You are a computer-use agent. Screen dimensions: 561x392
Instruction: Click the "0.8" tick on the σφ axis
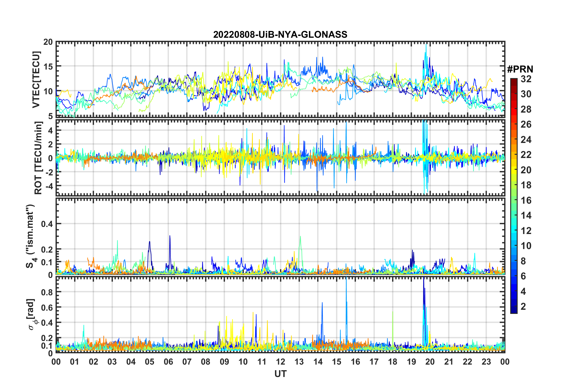click(47, 292)
